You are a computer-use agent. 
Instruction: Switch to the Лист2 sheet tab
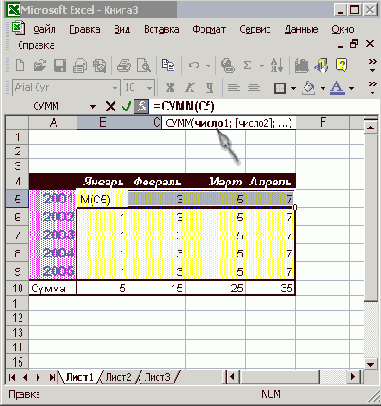(x=118, y=377)
